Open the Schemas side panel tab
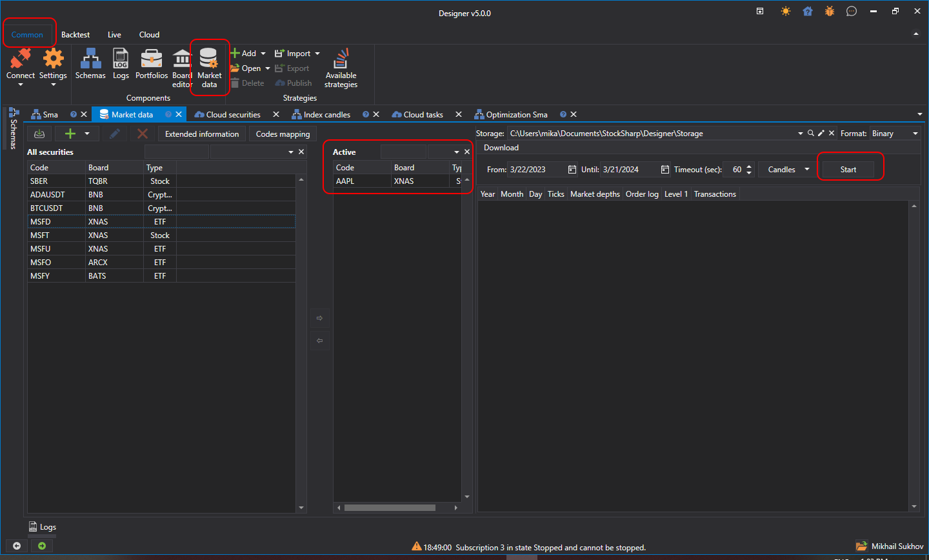Screen dimensions: 929x560 [14, 128]
